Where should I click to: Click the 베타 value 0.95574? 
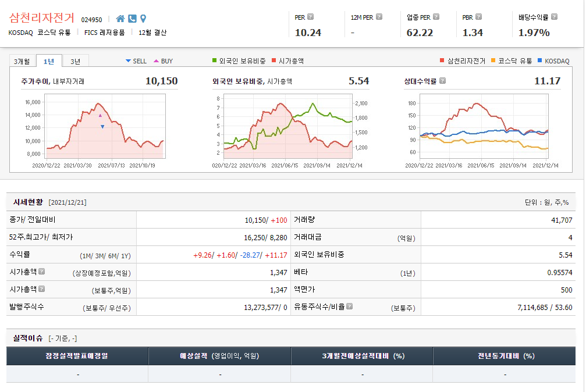559,272
